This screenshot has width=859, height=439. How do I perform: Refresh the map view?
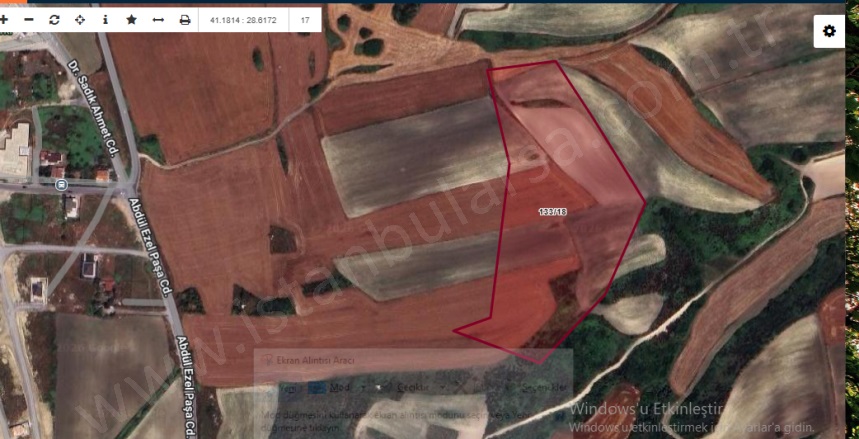click(x=54, y=20)
